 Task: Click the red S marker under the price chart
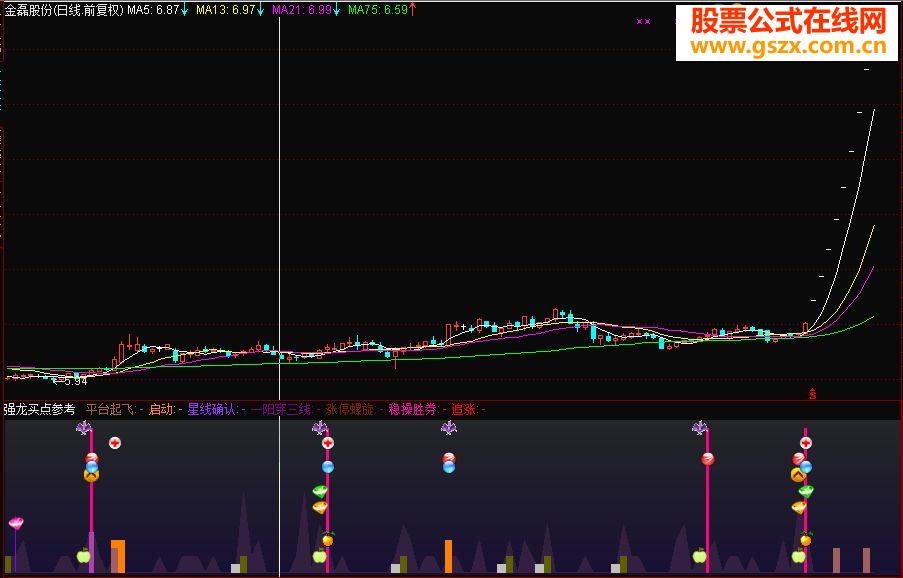click(813, 394)
